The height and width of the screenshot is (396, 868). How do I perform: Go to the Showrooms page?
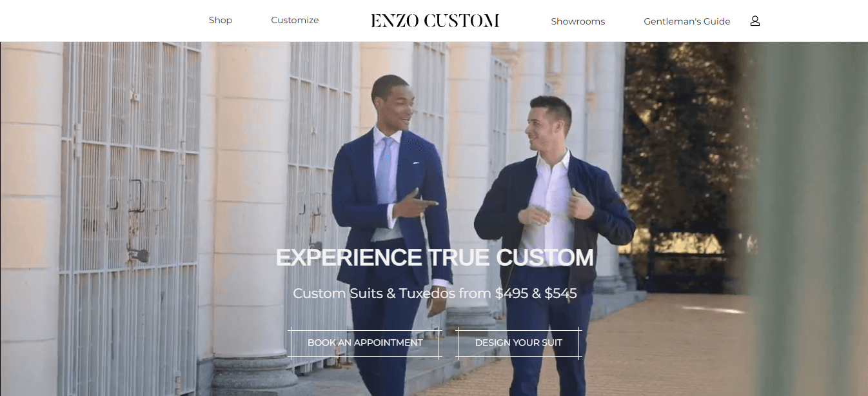click(x=578, y=21)
